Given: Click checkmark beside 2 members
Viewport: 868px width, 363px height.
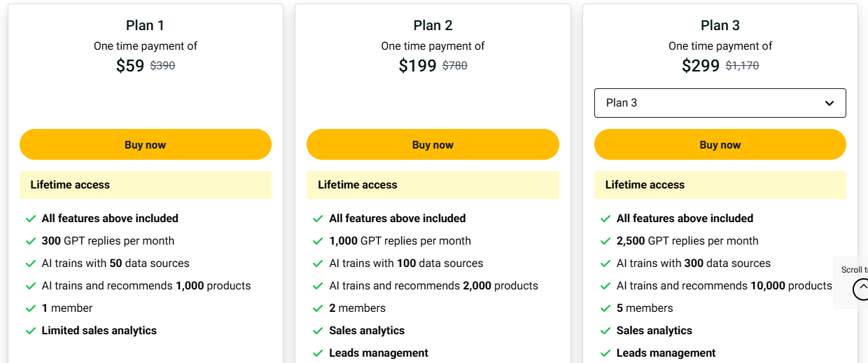Looking at the screenshot, I should tap(318, 308).
